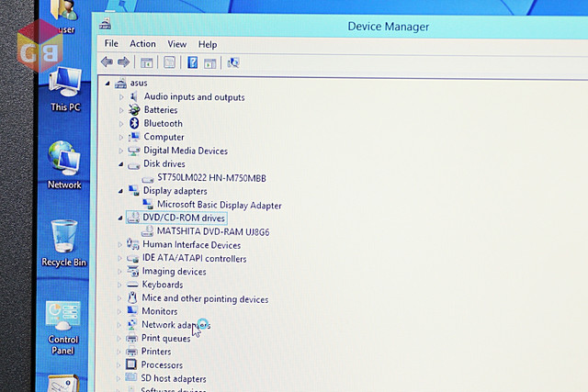Expand Audio inputs and outputs arrow
This screenshot has width=588, height=392.
pos(121,97)
